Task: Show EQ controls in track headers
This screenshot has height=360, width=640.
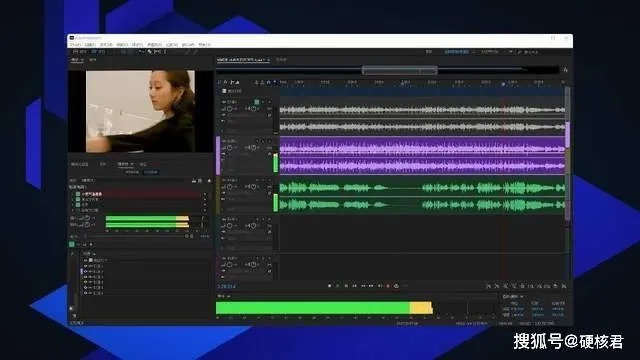Action: point(237,82)
